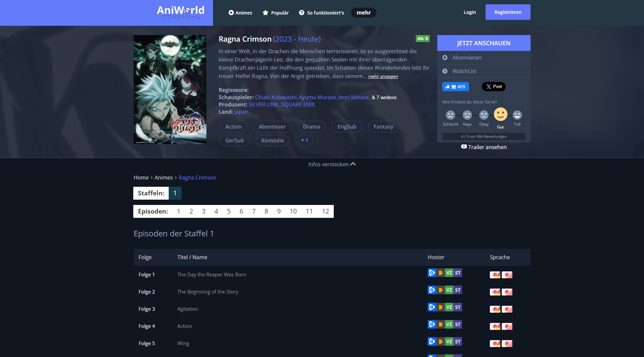
Task: Open the GerSub tag
Action: [235, 140]
